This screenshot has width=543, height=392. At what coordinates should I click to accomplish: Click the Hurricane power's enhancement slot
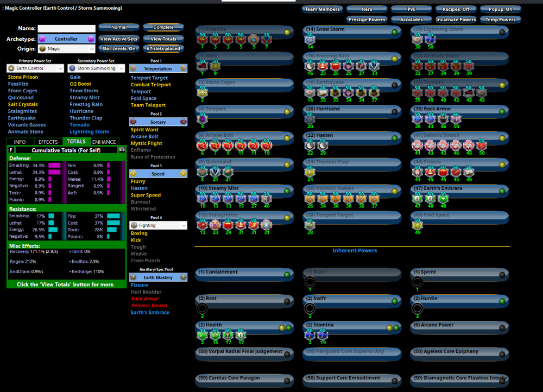pos(310,119)
